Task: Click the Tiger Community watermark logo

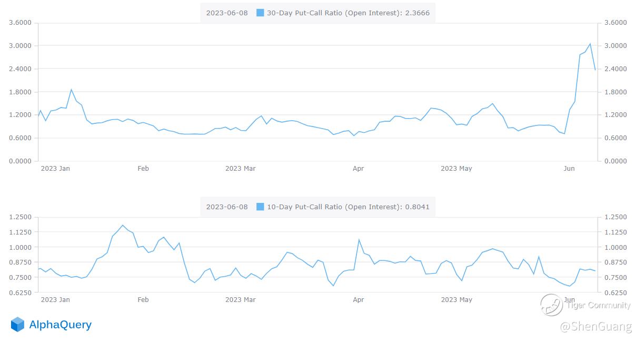Action: coord(551,305)
